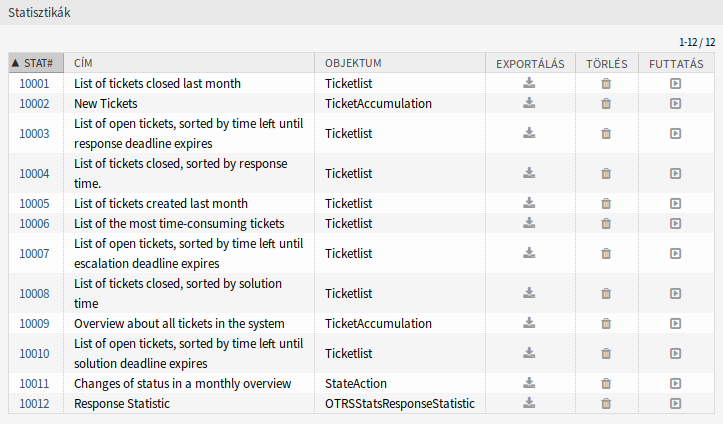Delete Changes of status monthly overview statistic
The image size is (723, 424).
click(606, 383)
